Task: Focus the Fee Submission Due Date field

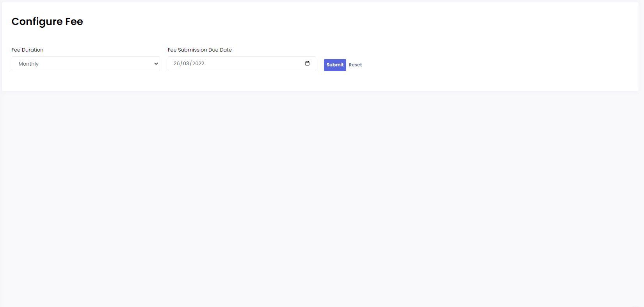Action: (x=242, y=64)
